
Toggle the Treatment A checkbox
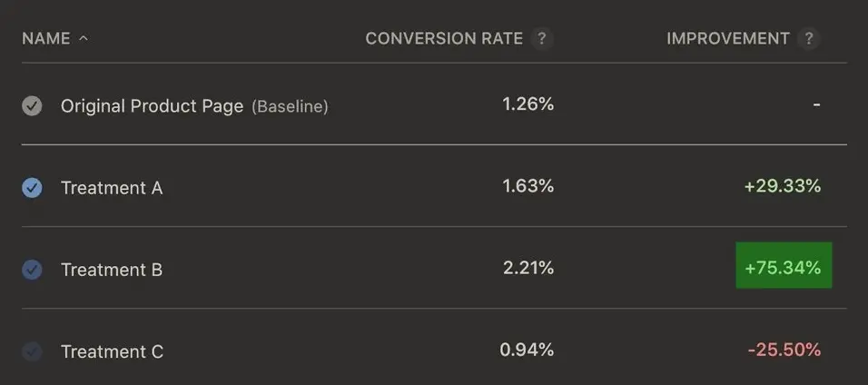click(x=32, y=188)
